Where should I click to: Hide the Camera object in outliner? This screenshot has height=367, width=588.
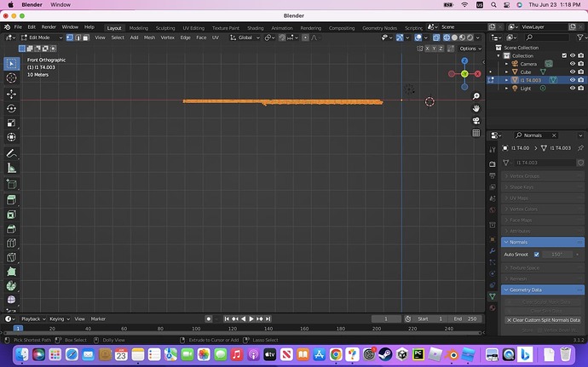point(572,64)
